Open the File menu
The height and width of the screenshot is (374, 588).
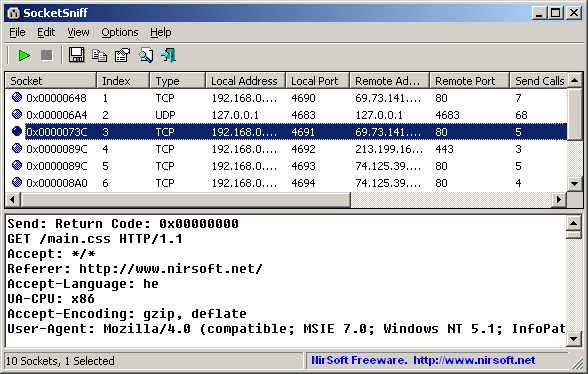click(17, 33)
